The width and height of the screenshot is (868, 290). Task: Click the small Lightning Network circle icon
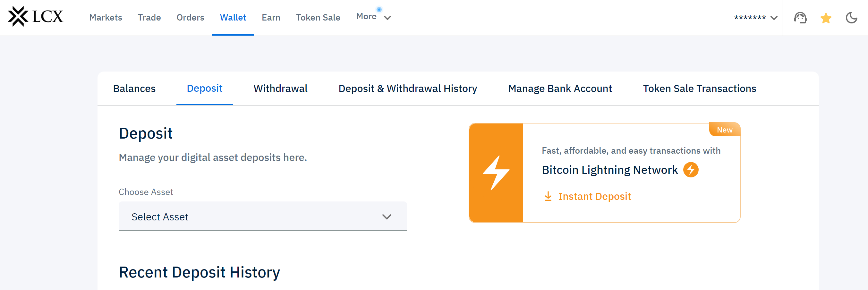pos(691,170)
